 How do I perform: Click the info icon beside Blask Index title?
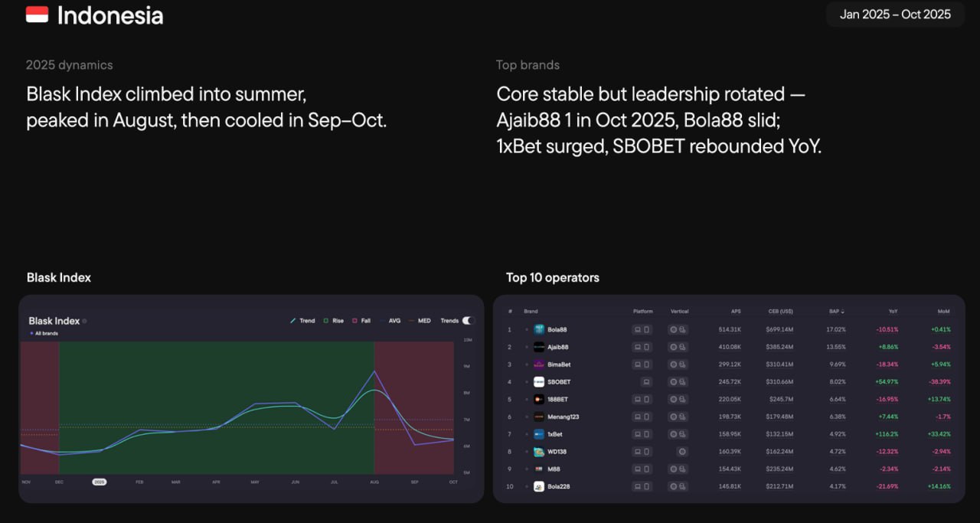[84, 322]
